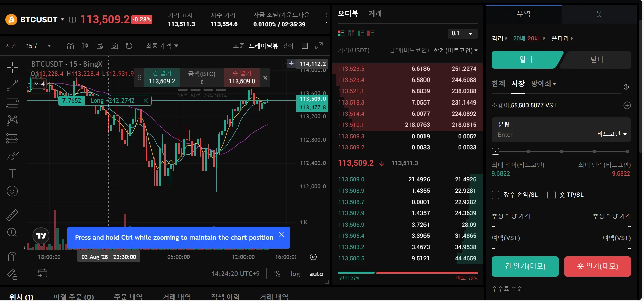Click the book icon next to BTCUSDT
Screen dimensions: 644x301
(72, 20)
